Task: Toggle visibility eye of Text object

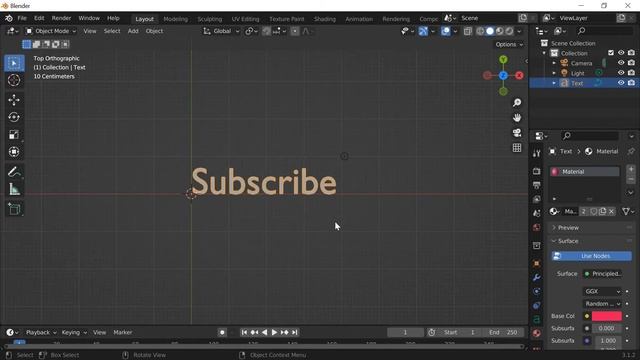Action: point(621,83)
